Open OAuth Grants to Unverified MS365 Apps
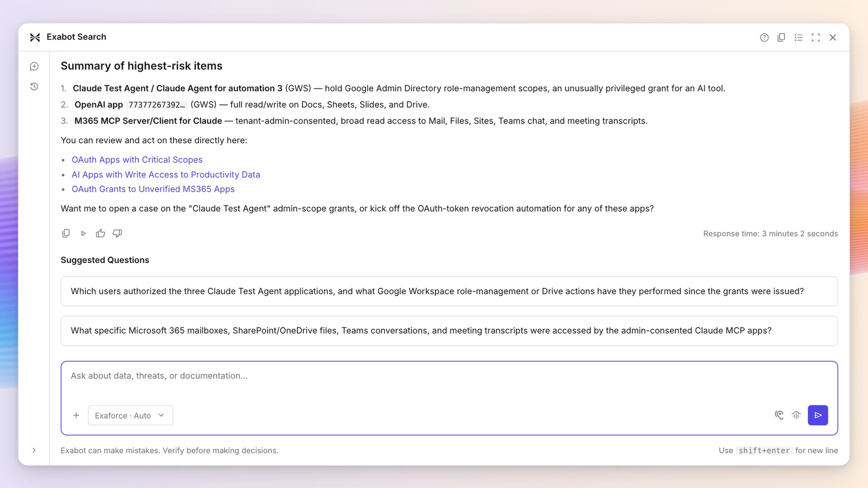This screenshot has width=868, height=488. tap(153, 189)
